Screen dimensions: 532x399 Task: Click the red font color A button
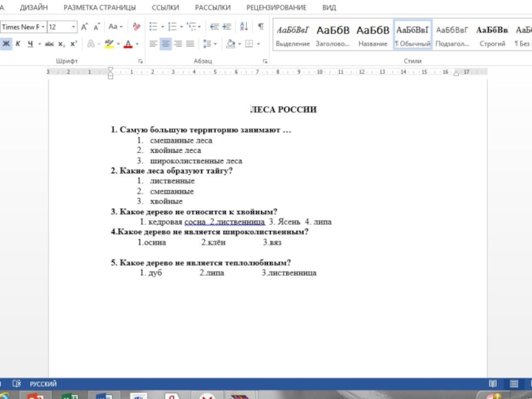[128, 44]
